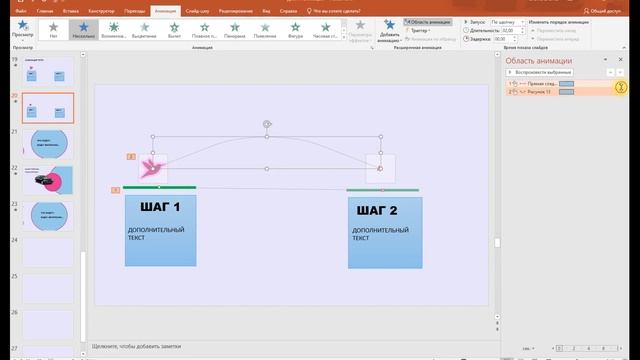This screenshot has width=640, height=360.
Task: Select blank slide 24 thumbnail
Action: click(48, 252)
